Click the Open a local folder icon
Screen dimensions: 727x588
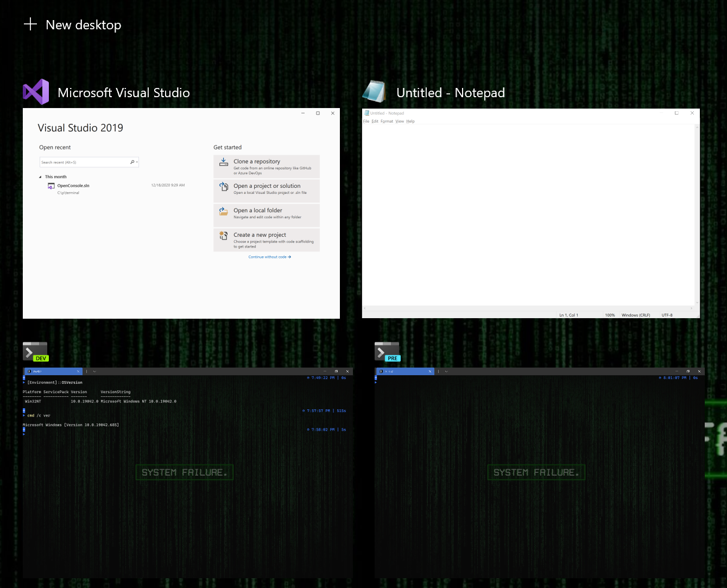(x=223, y=212)
